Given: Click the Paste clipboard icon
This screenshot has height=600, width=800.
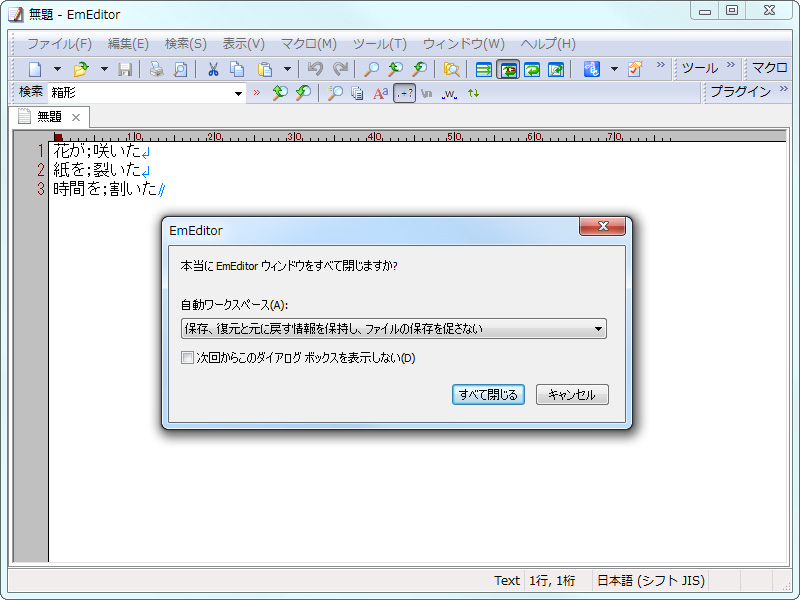Looking at the screenshot, I should pyautogui.click(x=265, y=69).
